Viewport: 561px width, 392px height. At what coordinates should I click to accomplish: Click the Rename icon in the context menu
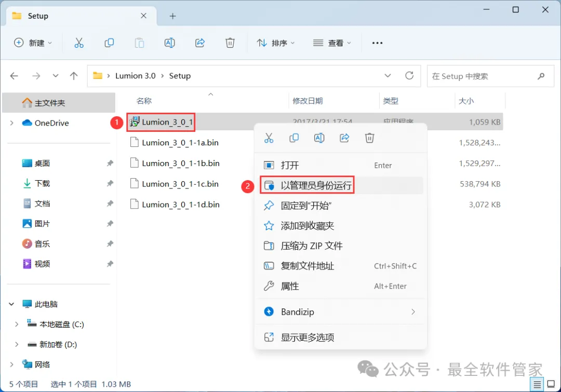tap(319, 138)
